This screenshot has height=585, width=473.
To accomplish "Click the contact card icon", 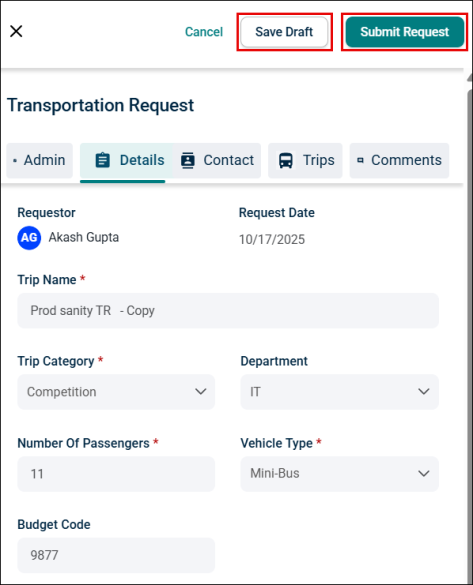I will (188, 160).
